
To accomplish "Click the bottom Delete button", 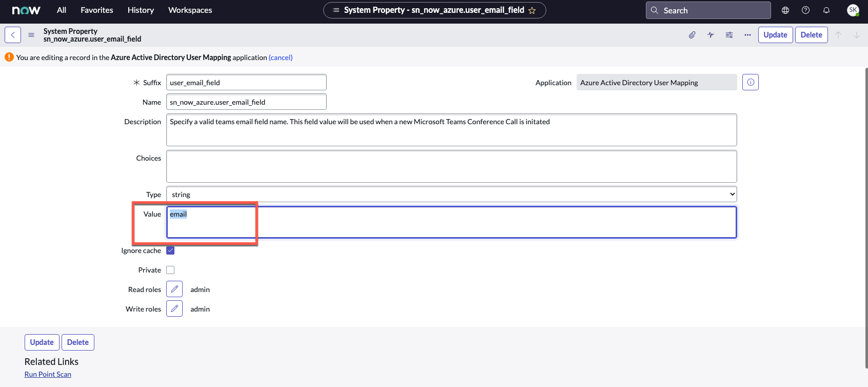I will click(78, 342).
